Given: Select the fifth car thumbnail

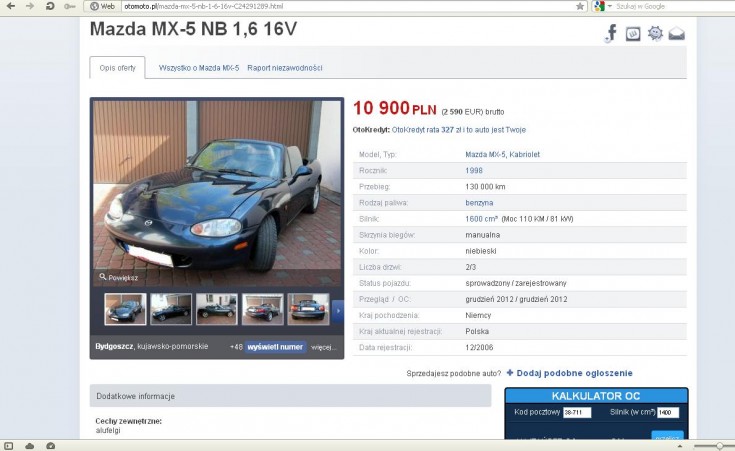Looking at the screenshot, I should click(x=308, y=309).
